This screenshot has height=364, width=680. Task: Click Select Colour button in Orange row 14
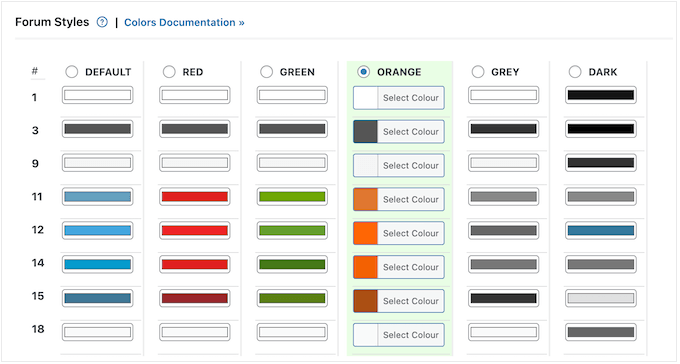[411, 267]
